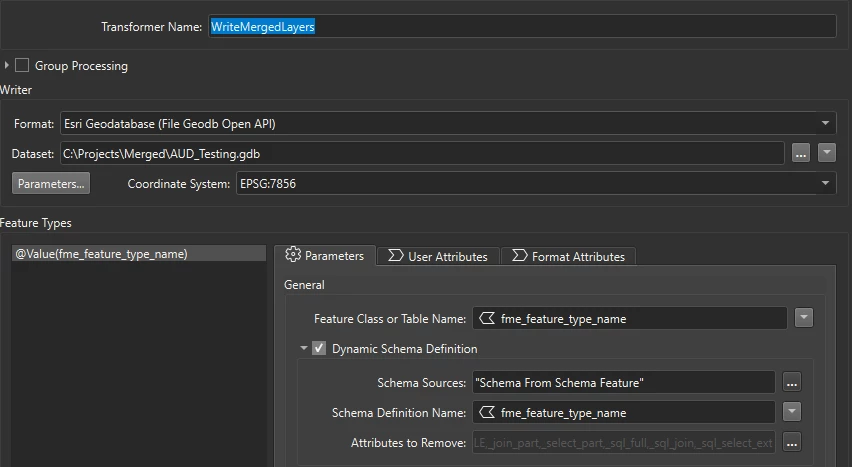Click the Dataset path input field
The height and width of the screenshot is (467, 852).
(422, 154)
